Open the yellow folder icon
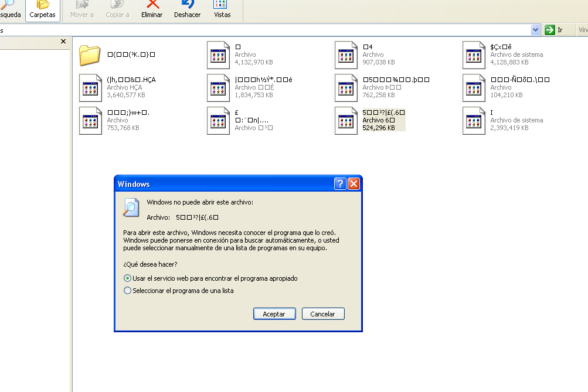The height and width of the screenshot is (392, 588). pyautogui.click(x=90, y=55)
